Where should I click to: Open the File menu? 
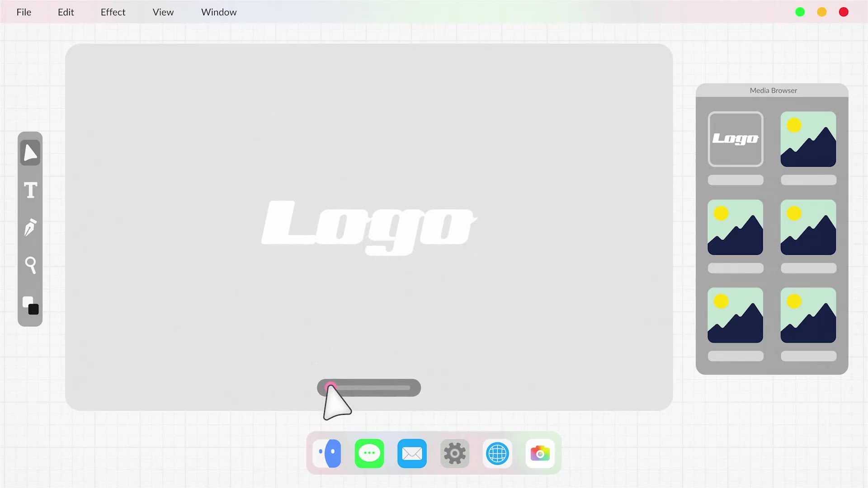point(23,12)
